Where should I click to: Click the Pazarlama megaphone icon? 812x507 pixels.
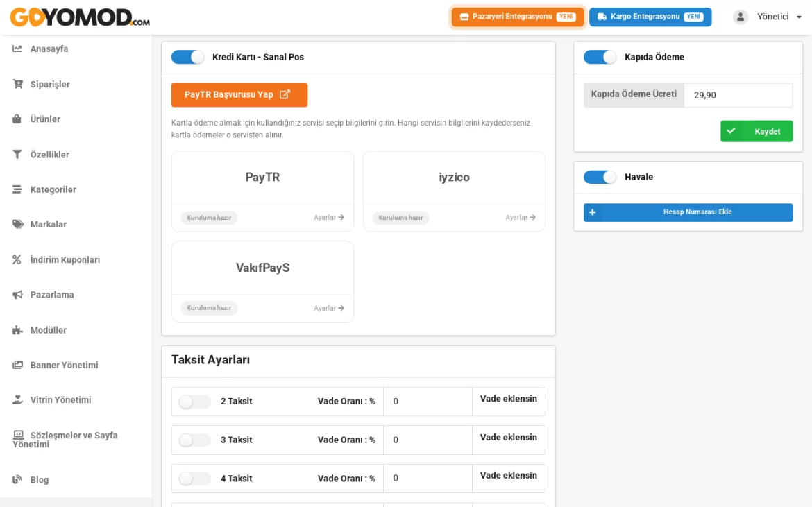click(17, 294)
